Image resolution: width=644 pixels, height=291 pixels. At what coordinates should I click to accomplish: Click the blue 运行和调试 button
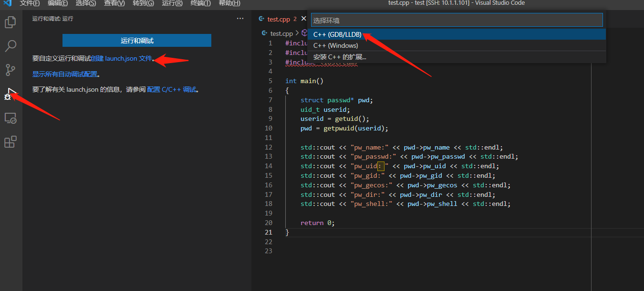click(x=137, y=41)
